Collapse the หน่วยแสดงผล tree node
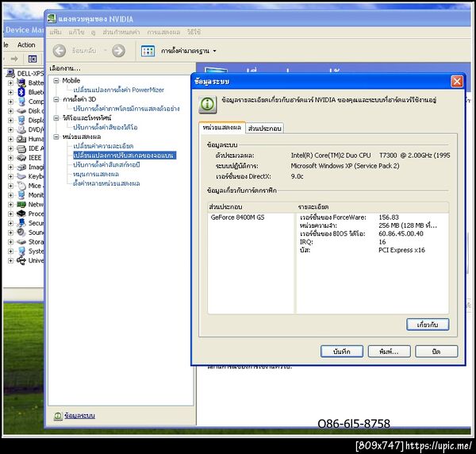Screen dimensions: 476x454 (56, 137)
